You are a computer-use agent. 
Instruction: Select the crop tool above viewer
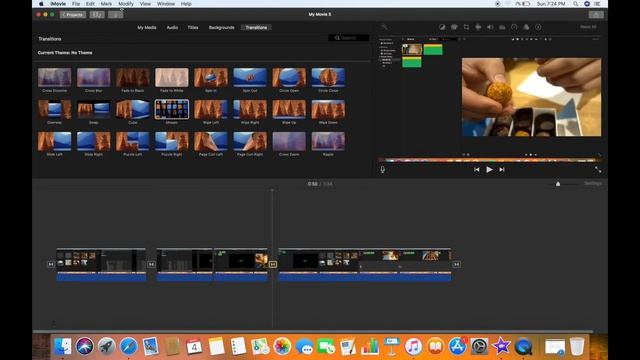pos(466,27)
